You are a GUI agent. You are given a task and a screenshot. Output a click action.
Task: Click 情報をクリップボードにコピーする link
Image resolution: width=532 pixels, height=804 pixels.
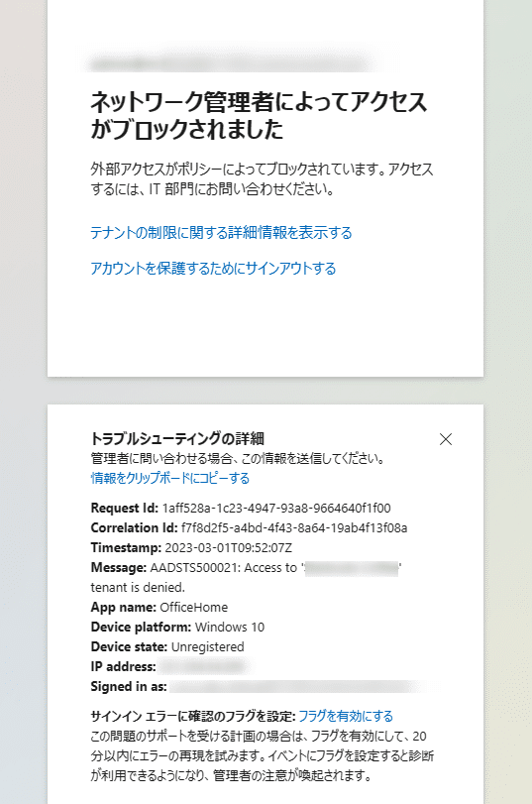pyautogui.click(x=170, y=478)
